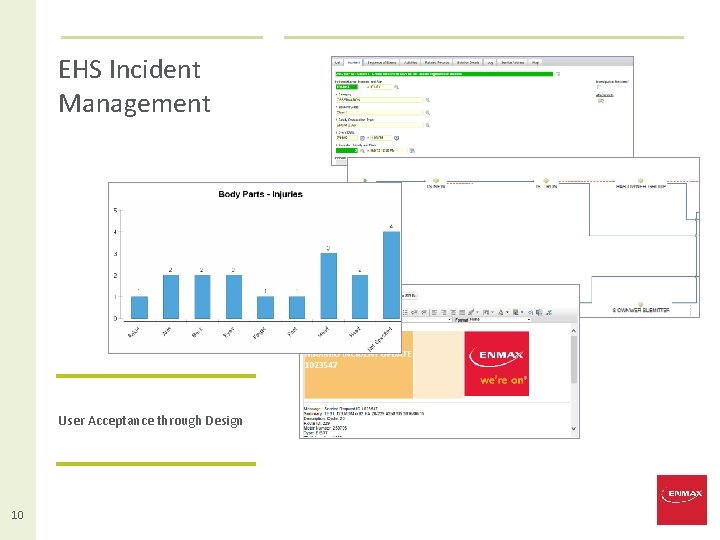The height and width of the screenshot is (540, 720).
Task: Click the email preview scrollbar thumb
Action: 574,359
